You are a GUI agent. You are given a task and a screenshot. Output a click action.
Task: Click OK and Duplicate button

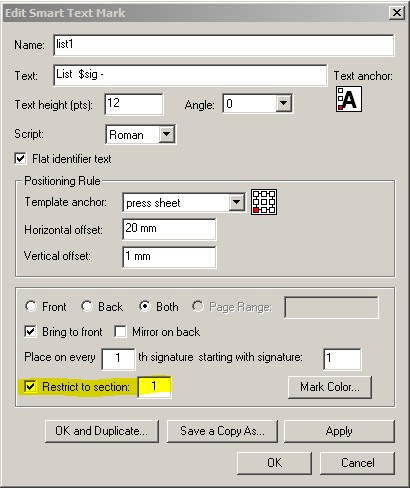(x=102, y=431)
